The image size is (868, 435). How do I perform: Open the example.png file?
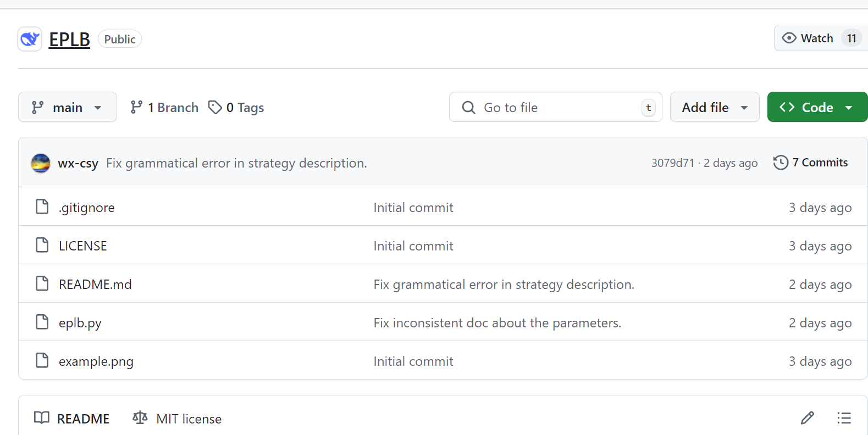tap(96, 361)
